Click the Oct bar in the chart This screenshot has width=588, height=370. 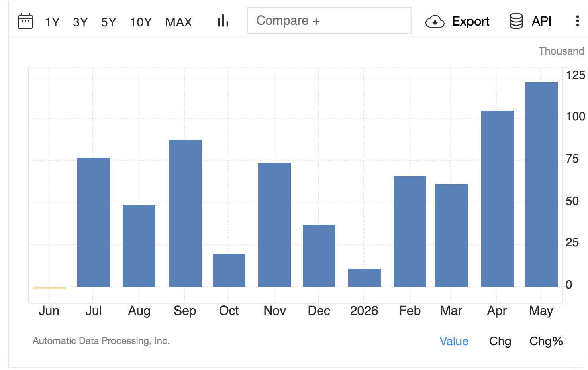[229, 270]
